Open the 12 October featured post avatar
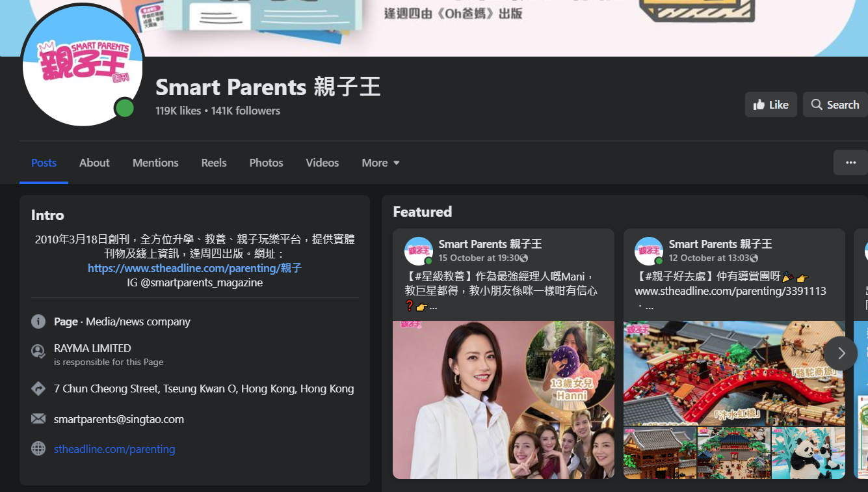The height and width of the screenshot is (492, 868). [649, 251]
